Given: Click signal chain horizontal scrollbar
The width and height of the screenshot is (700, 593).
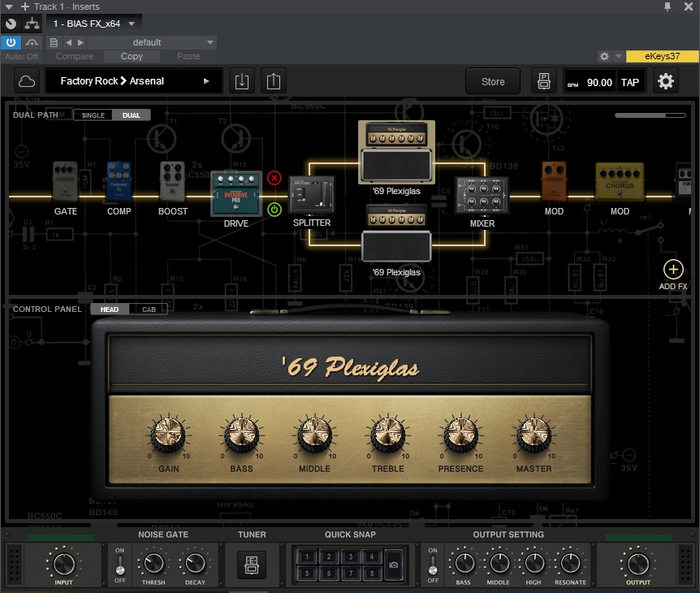Looking at the screenshot, I should [650, 115].
